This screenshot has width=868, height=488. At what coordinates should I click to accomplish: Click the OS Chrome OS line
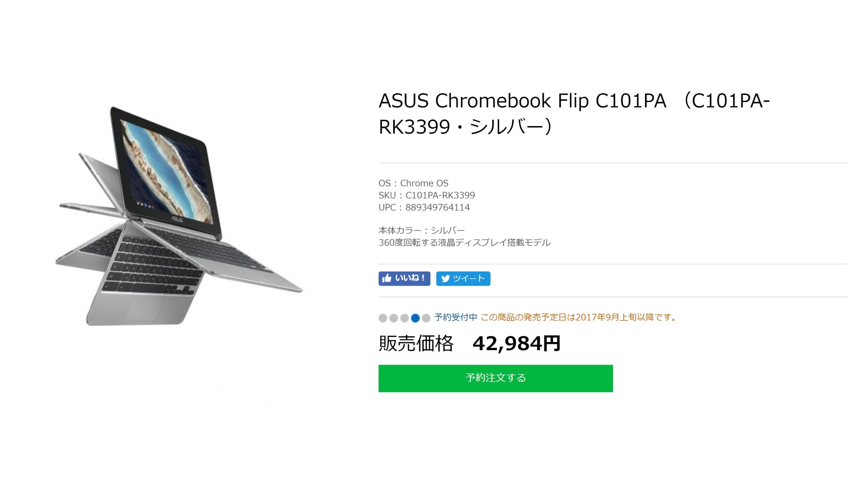(x=413, y=183)
